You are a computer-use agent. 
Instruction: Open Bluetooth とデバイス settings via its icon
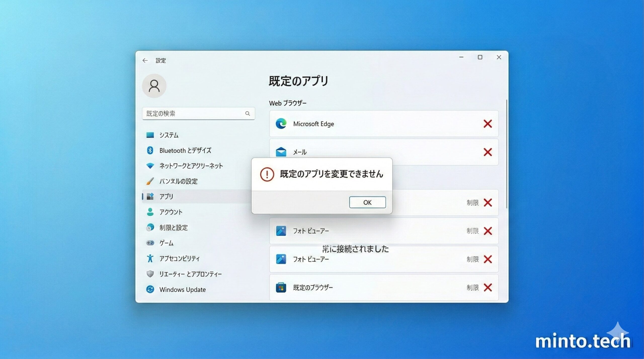tap(150, 150)
